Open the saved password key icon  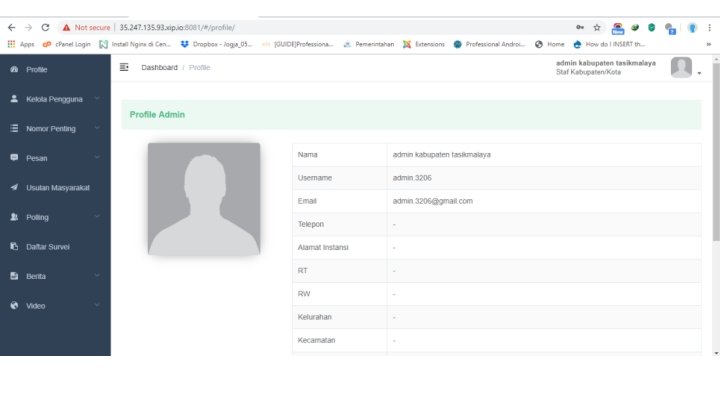point(580,28)
